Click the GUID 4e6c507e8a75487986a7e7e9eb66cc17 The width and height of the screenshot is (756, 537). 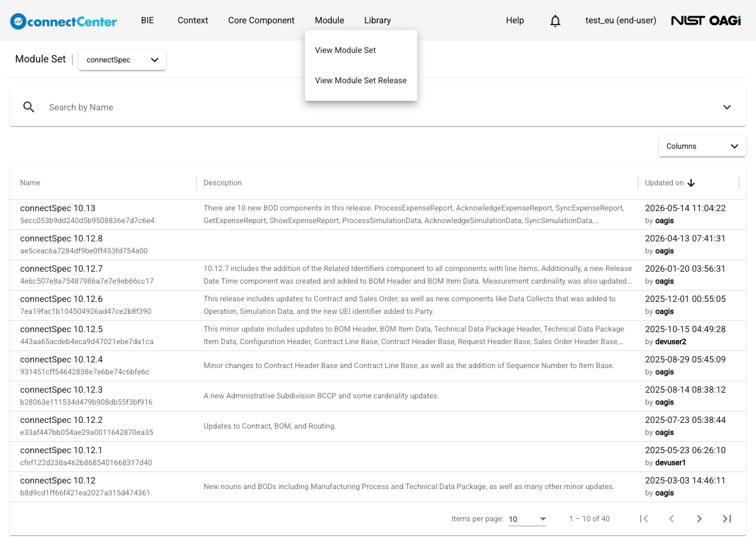click(x=87, y=281)
